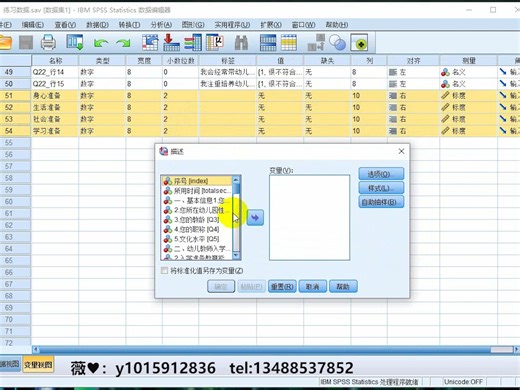The width and height of the screenshot is (520, 390).
Task: Select 4.您的职称 [Q4] variable
Action: (x=197, y=229)
